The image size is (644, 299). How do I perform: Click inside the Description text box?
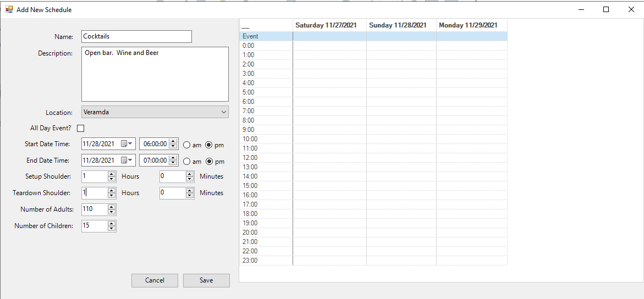pyautogui.click(x=155, y=74)
